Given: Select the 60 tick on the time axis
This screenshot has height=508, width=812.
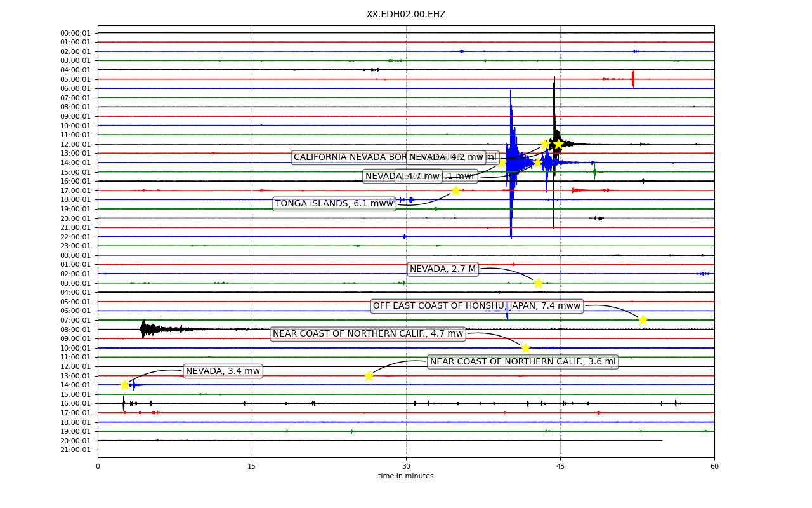Looking at the screenshot, I should [x=714, y=467].
